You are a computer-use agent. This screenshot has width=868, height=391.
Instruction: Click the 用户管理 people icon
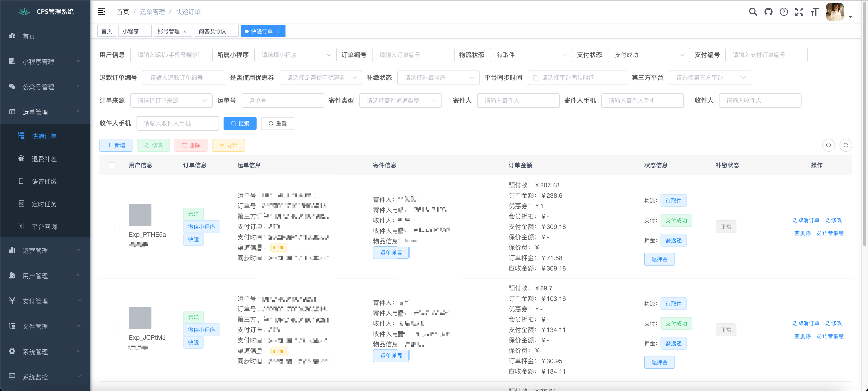[x=12, y=276]
